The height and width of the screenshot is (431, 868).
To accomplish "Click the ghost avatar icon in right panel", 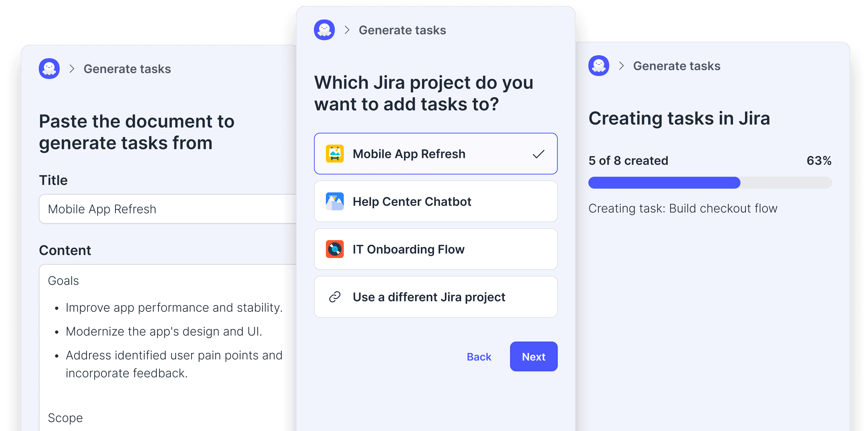I will [599, 66].
